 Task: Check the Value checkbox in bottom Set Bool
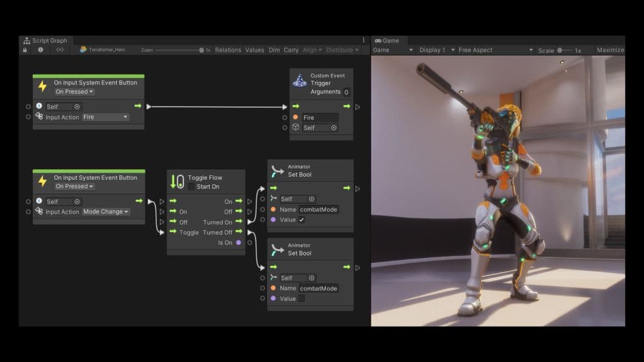301,298
